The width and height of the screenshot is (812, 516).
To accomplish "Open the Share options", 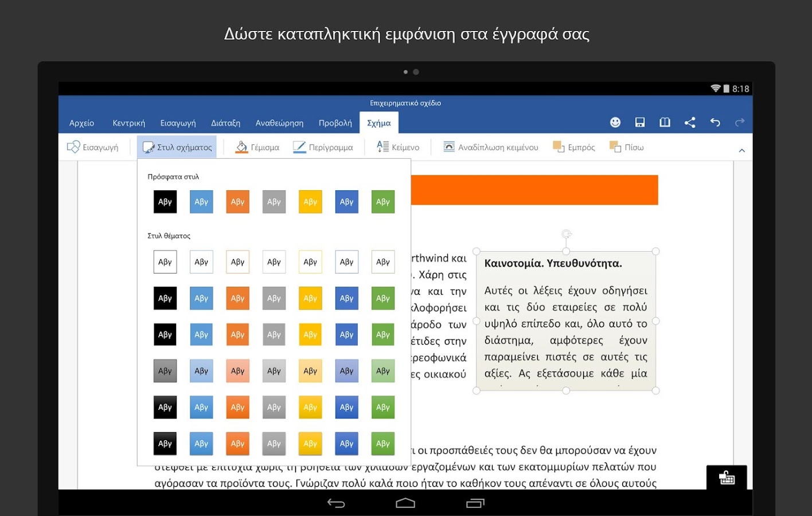I will tap(690, 122).
